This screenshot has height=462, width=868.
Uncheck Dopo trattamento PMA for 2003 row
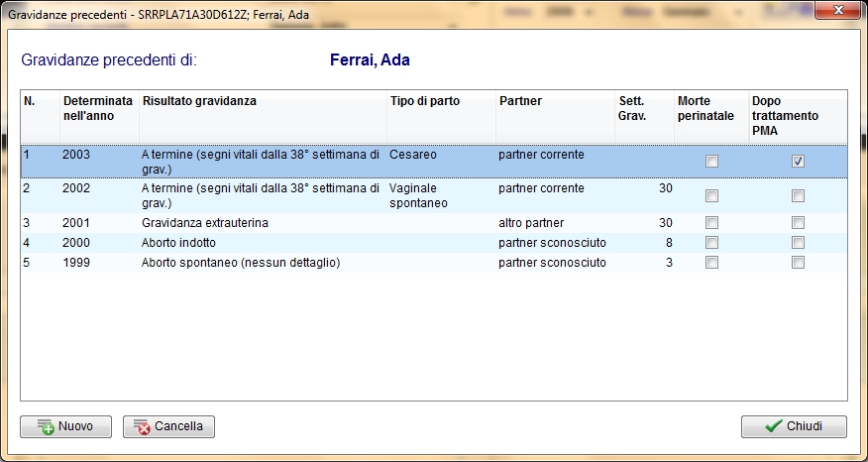point(798,162)
